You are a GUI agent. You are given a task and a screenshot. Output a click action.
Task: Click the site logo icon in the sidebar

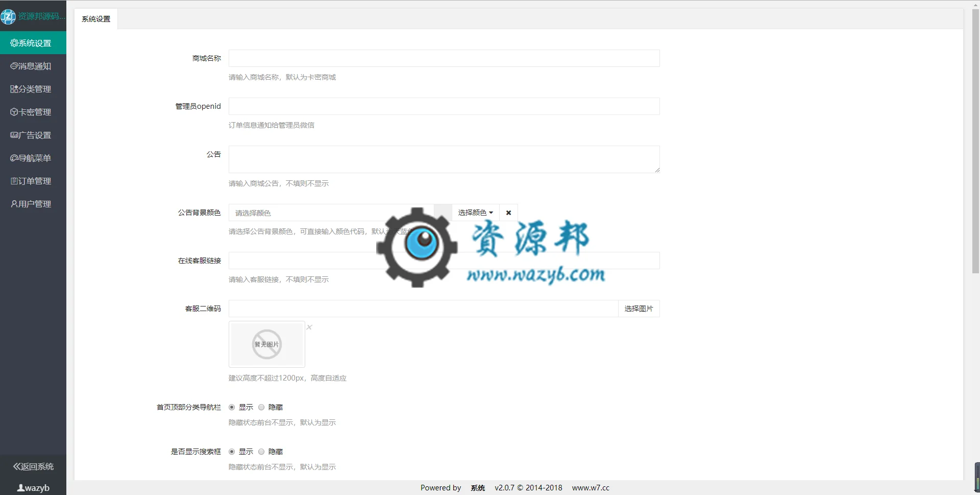[x=8, y=17]
